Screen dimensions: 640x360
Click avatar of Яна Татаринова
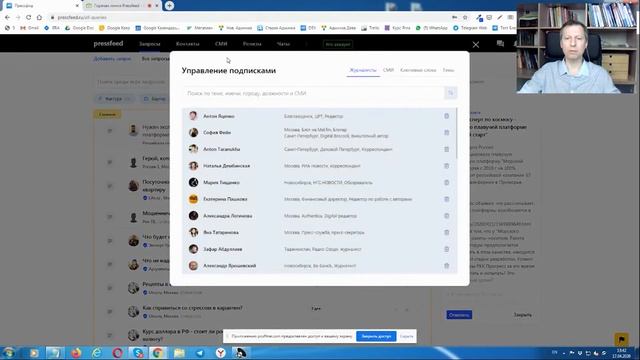click(193, 232)
